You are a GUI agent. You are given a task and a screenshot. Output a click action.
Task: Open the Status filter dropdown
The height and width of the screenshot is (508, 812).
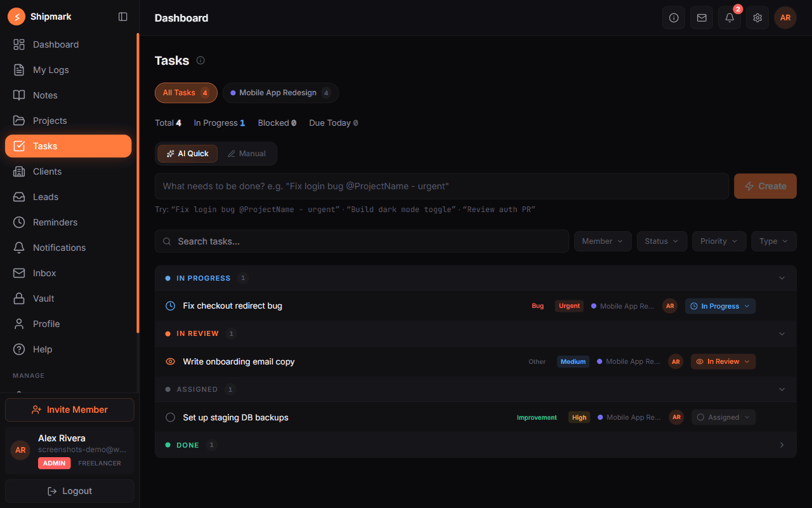(662, 241)
